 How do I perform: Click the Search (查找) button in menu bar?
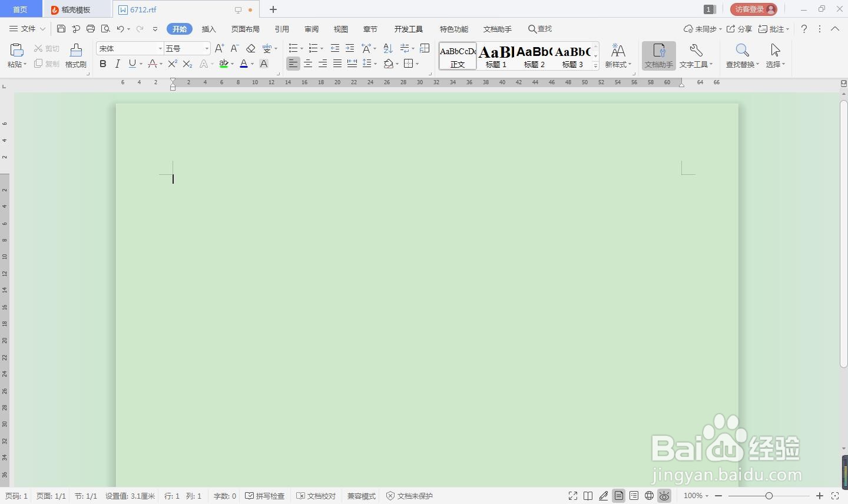[540, 29]
